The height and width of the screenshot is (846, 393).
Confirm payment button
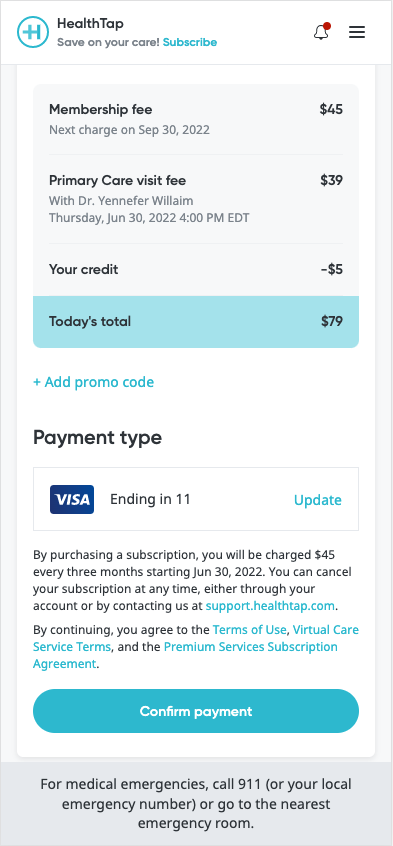coord(196,711)
